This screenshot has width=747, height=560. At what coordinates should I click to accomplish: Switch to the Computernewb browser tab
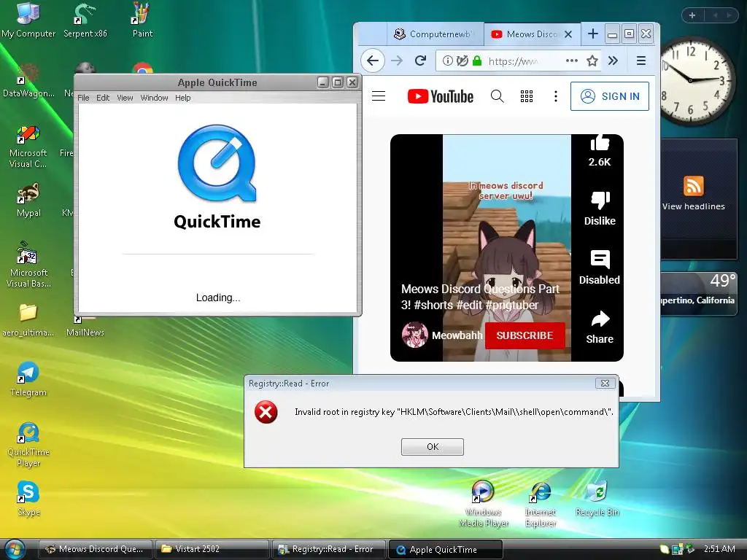tap(435, 34)
